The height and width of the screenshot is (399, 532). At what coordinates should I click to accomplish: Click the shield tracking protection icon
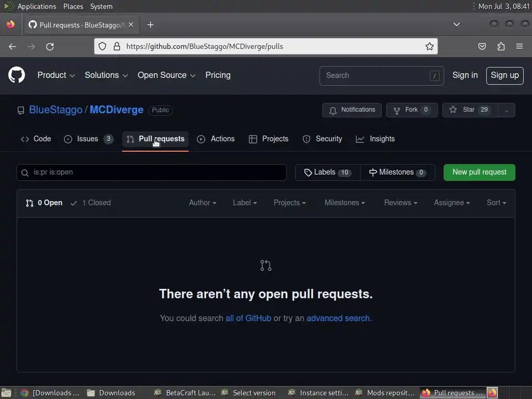tap(102, 46)
